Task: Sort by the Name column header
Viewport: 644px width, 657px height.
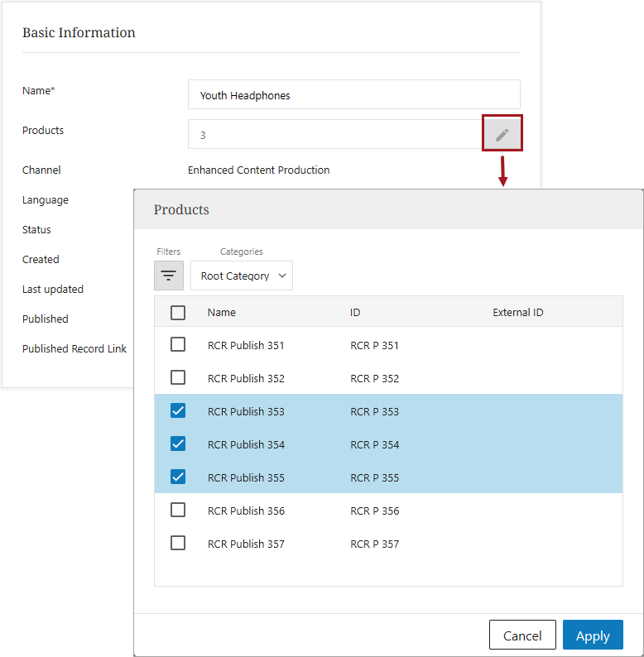Action: point(222,313)
